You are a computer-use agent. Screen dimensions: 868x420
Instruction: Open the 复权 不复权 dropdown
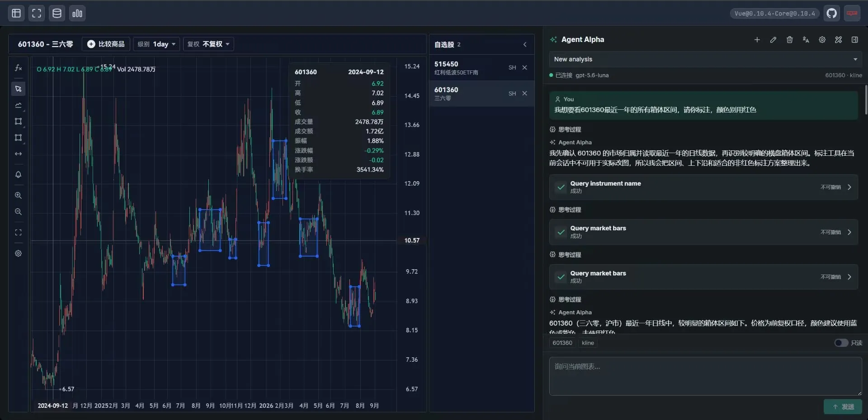tap(208, 44)
